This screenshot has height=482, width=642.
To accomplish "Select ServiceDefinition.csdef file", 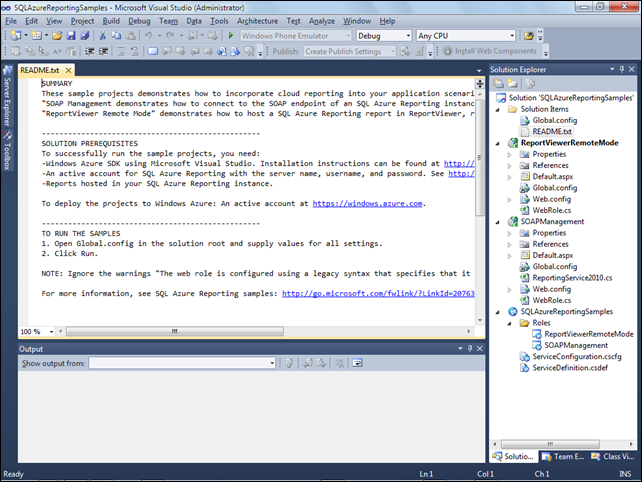I will click(x=570, y=368).
